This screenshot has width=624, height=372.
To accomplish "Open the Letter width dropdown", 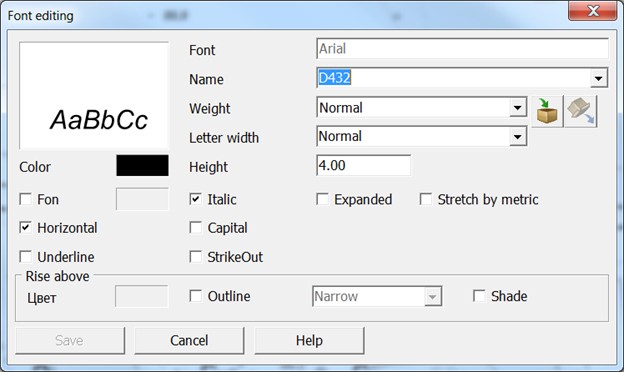I will (x=517, y=137).
